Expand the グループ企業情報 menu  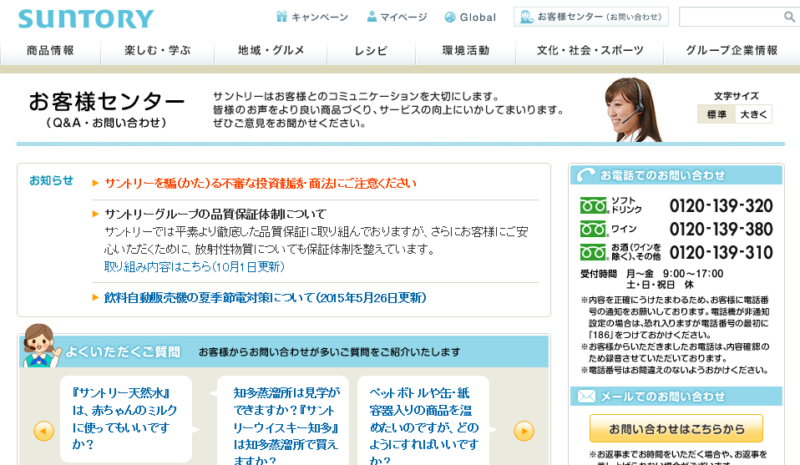pos(731,51)
